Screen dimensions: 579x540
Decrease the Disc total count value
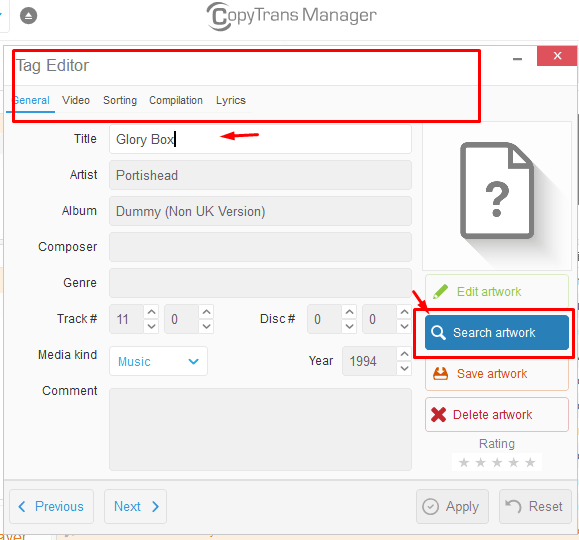coord(404,326)
